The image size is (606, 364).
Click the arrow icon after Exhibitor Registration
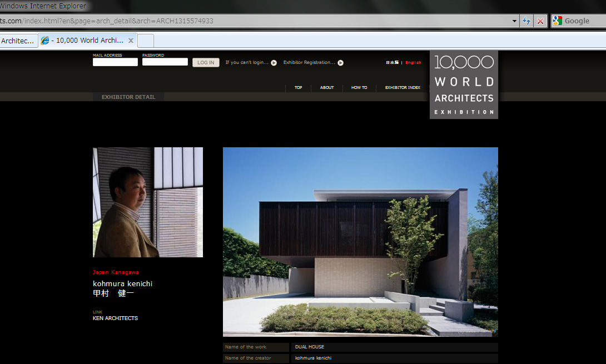(x=340, y=63)
